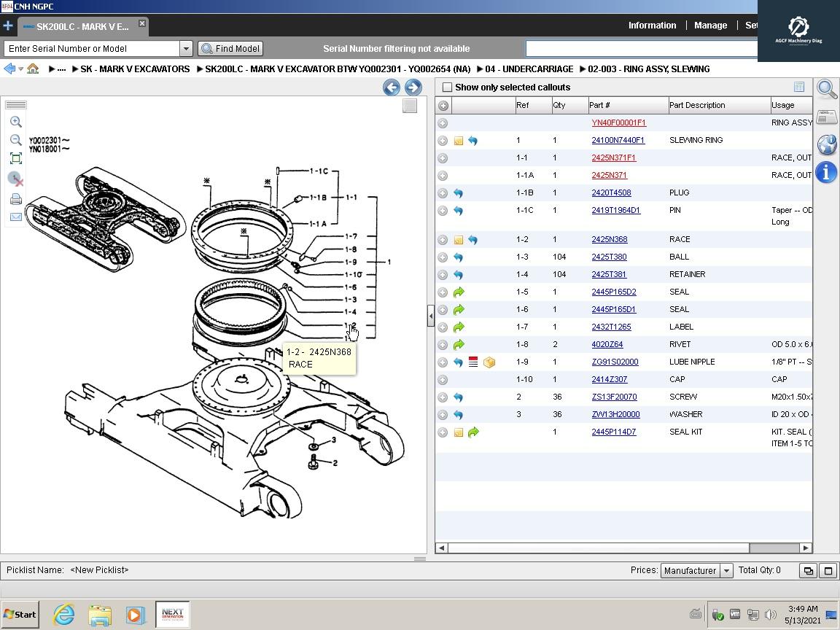
Task: Switch to the Manage menu in the top bar
Action: click(x=710, y=26)
